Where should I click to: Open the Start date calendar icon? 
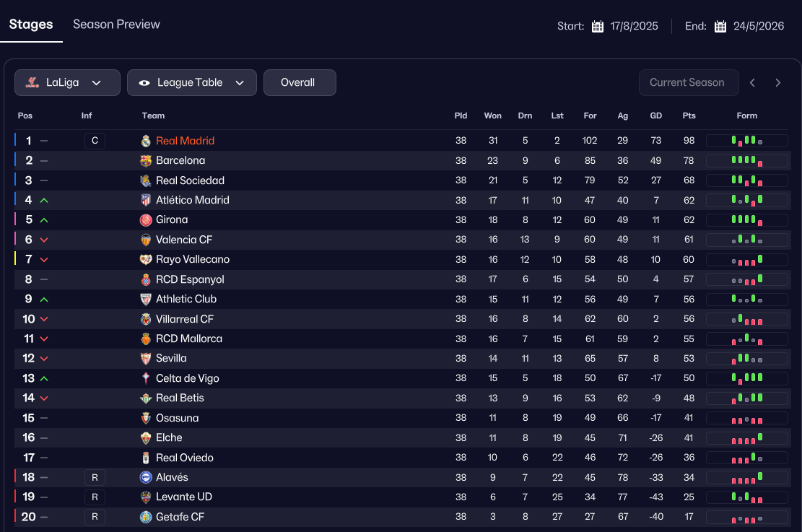[x=598, y=27]
